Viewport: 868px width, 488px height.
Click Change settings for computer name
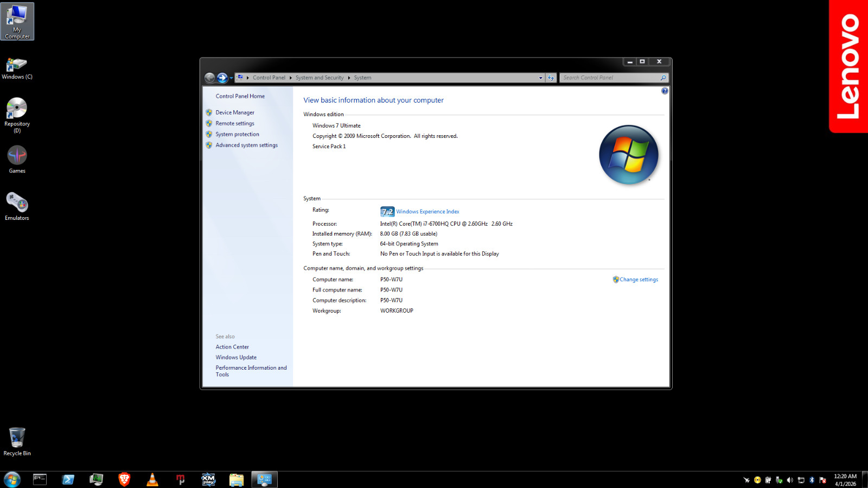coord(639,280)
